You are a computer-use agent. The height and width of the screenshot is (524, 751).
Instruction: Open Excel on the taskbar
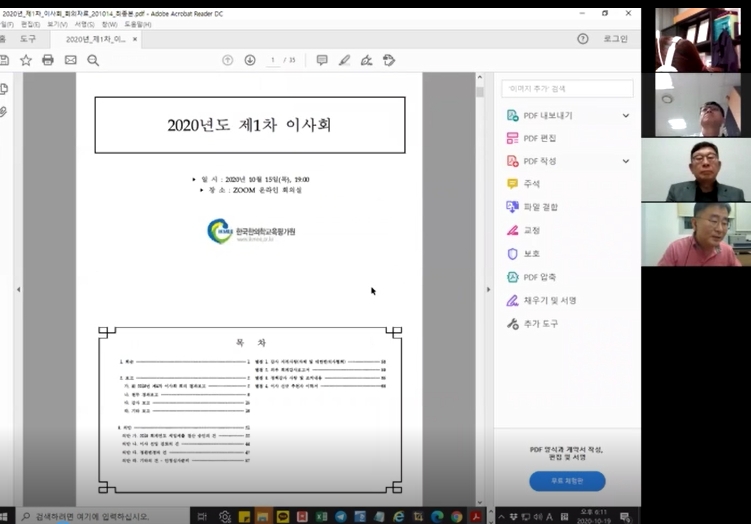tap(321, 516)
